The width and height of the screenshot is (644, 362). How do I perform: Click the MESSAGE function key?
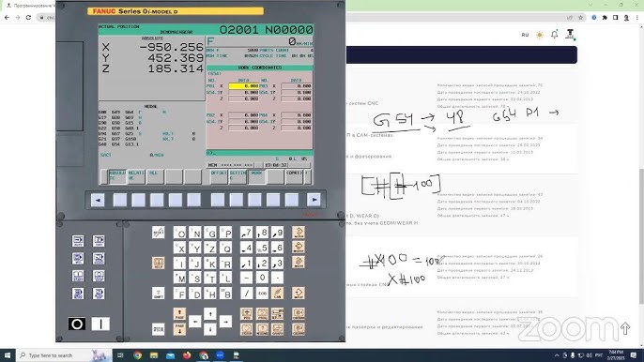(262, 329)
